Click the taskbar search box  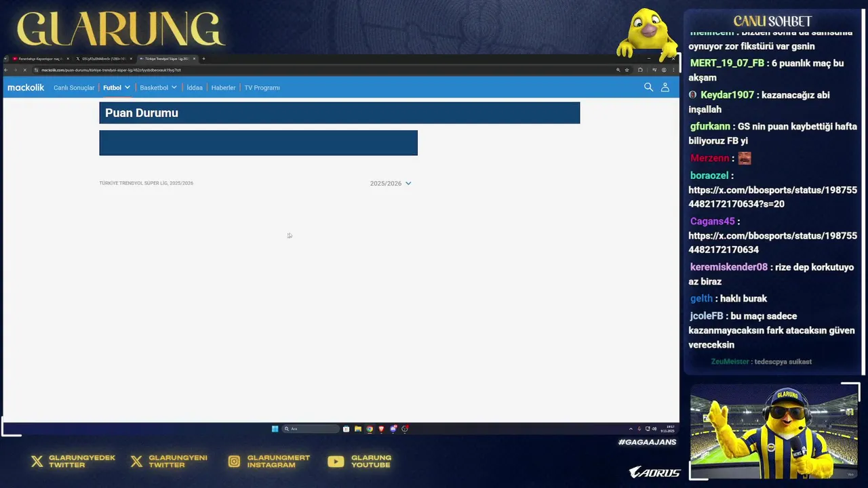311,428
